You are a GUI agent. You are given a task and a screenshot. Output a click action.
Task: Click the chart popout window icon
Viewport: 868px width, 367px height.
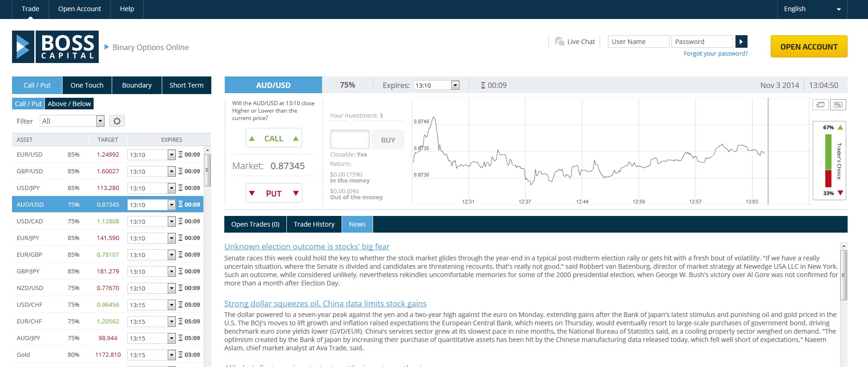point(820,105)
